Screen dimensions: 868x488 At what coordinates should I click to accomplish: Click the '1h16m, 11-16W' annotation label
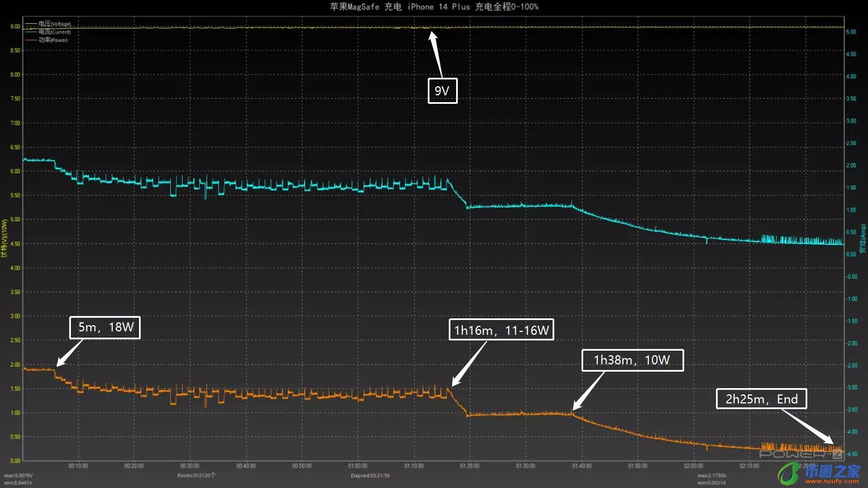click(x=501, y=330)
